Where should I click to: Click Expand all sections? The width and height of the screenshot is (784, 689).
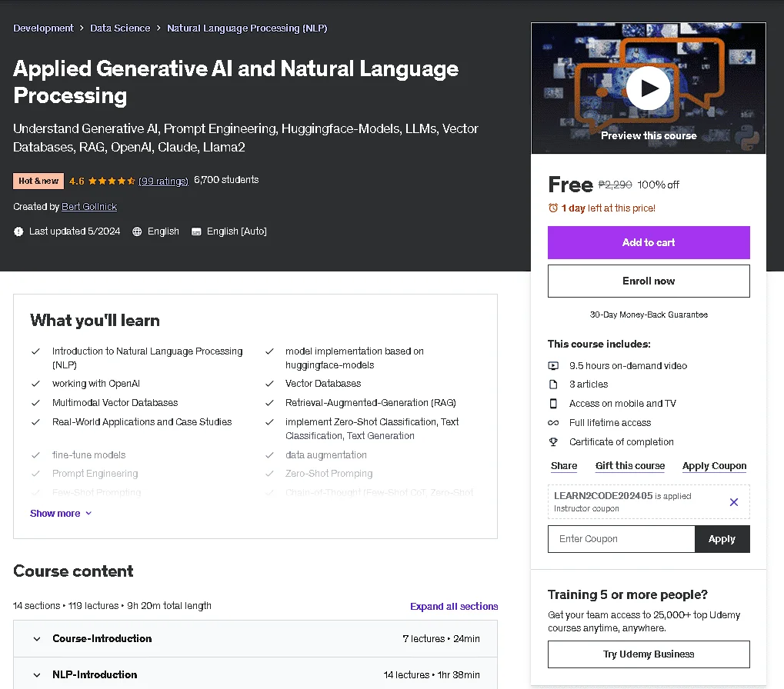453,606
